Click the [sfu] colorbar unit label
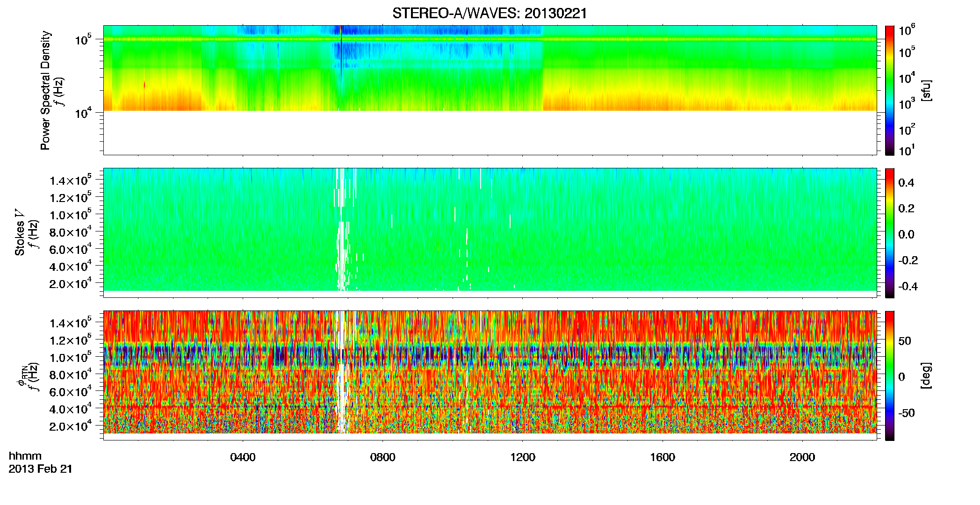 tap(926, 90)
